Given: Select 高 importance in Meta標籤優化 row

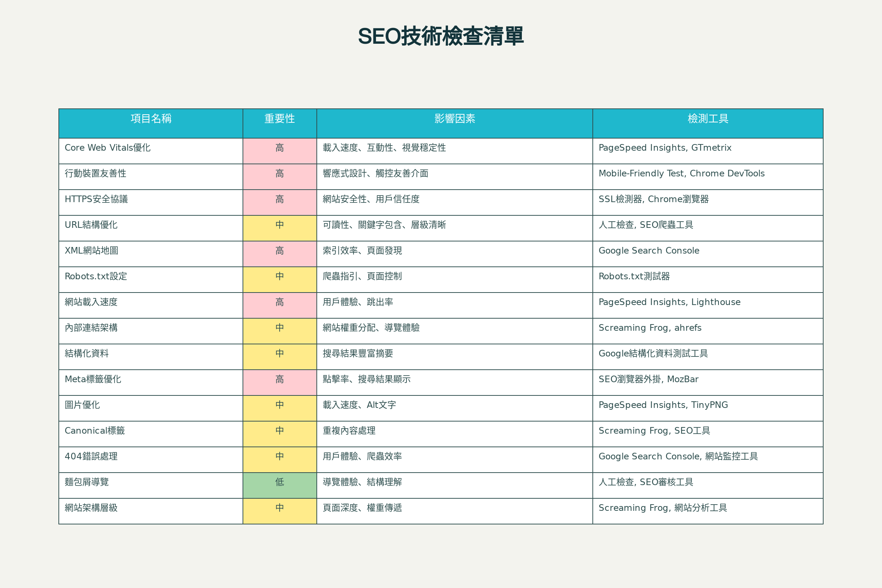Looking at the screenshot, I should [x=280, y=383].
